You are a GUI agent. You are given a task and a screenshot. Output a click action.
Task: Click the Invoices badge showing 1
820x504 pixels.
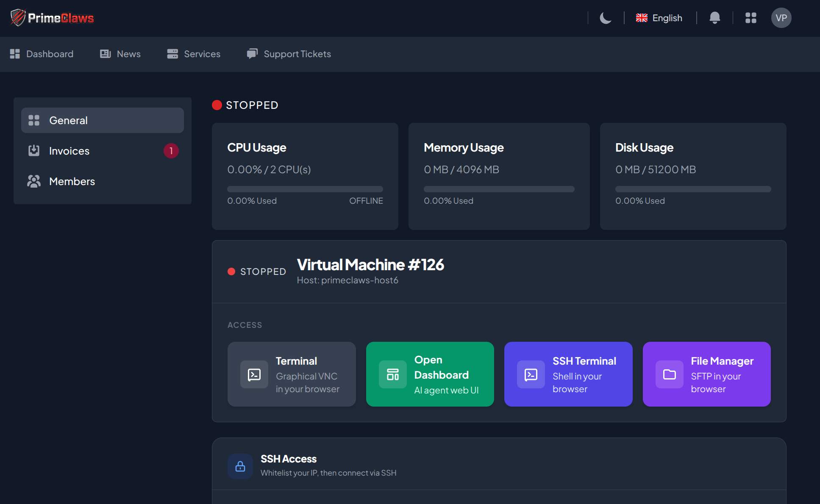[x=171, y=151]
